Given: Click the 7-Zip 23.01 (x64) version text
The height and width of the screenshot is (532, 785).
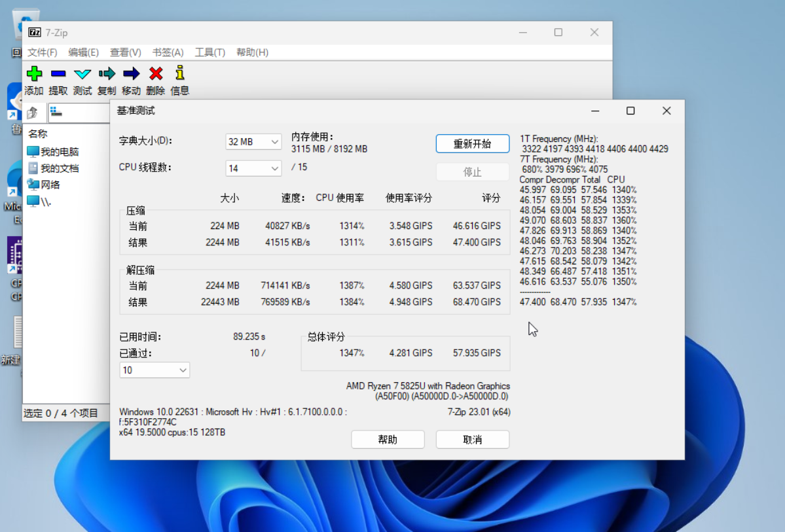Looking at the screenshot, I should click(479, 412).
